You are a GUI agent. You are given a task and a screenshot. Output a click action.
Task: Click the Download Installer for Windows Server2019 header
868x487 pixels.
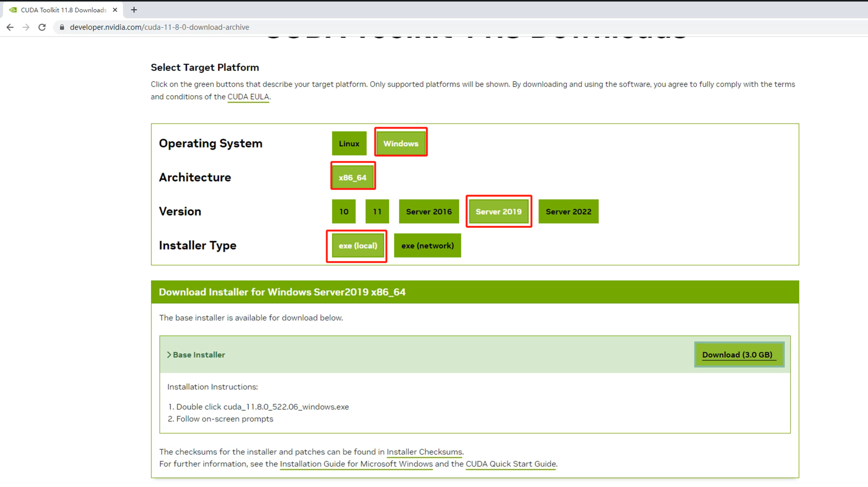282,292
